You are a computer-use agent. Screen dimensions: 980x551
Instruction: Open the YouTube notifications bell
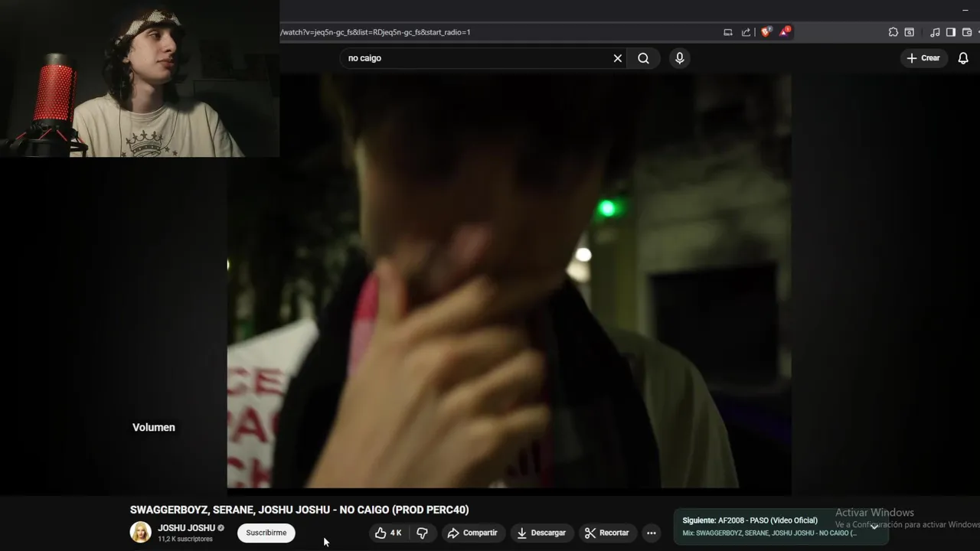tap(963, 58)
